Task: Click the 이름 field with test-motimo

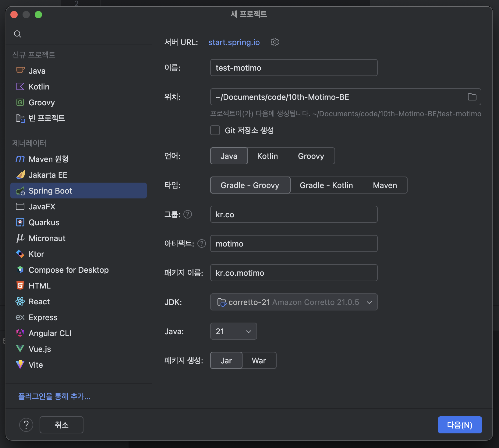Action: coord(294,68)
